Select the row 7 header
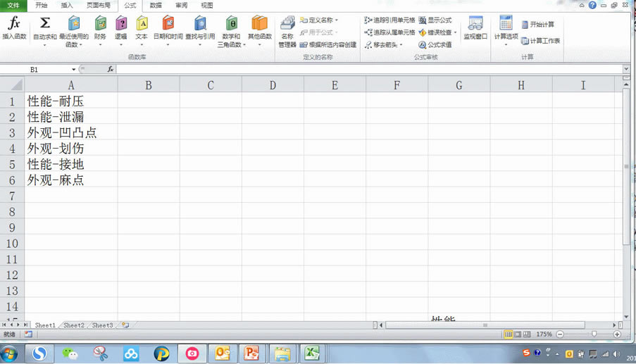This screenshot has height=364, width=636. (12, 196)
